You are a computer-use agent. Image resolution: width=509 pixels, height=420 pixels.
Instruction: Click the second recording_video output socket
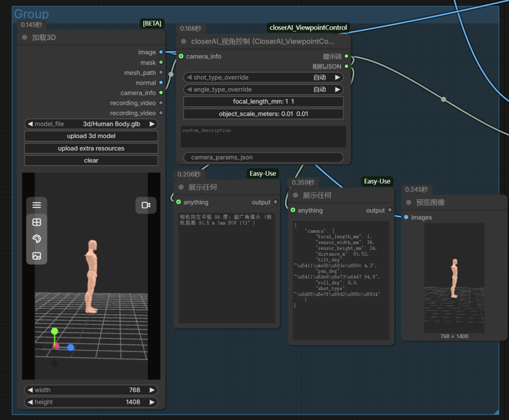coord(161,113)
